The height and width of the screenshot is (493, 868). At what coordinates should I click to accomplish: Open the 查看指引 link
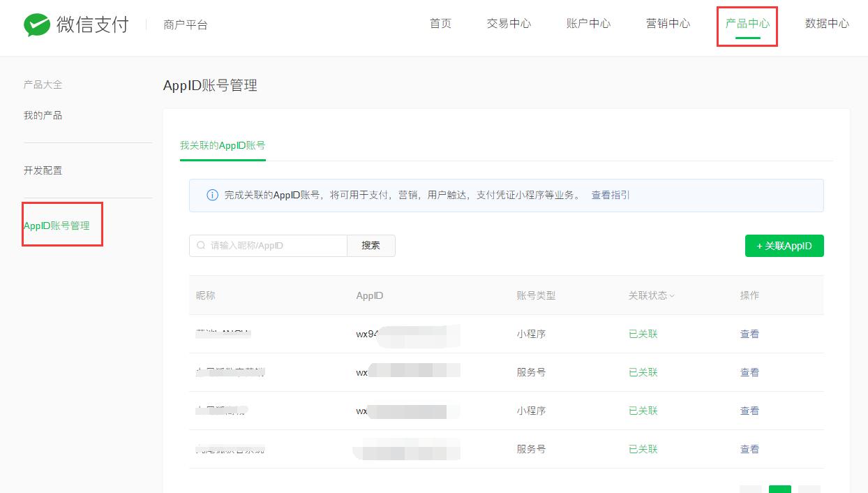tap(611, 196)
